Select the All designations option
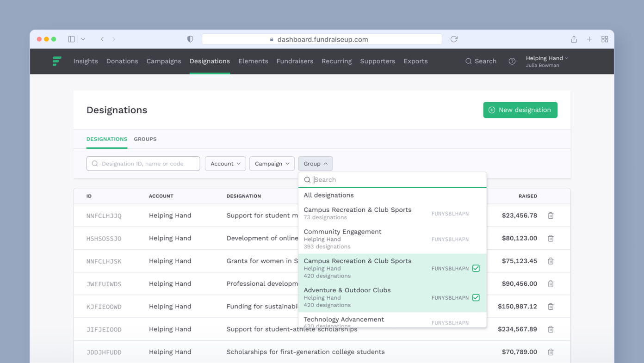 click(x=328, y=195)
